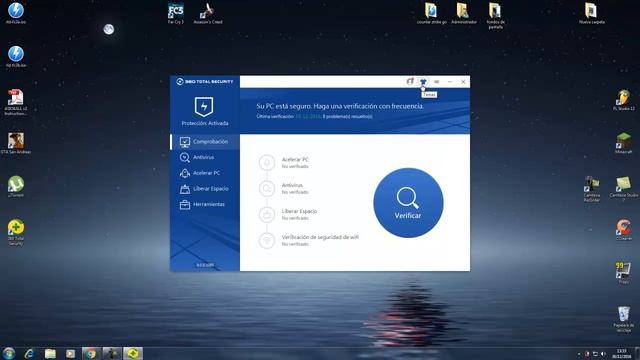Click the 360 Total Security logo in header
Image resolution: width=640 pixels, height=360 pixels.
coord(205,82)
